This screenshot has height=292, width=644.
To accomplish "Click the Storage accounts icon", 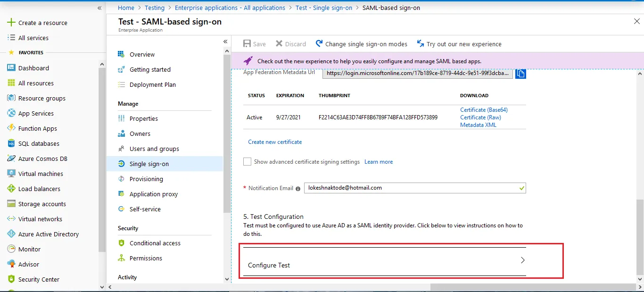I will (11, 204).
